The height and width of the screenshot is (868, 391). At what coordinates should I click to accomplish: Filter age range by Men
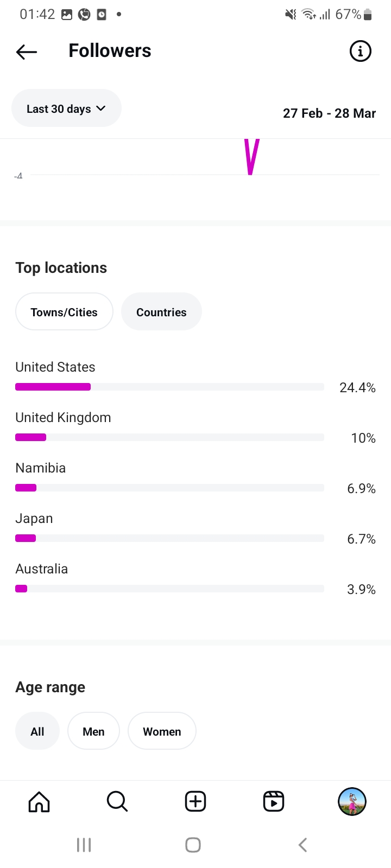point(93,731)
